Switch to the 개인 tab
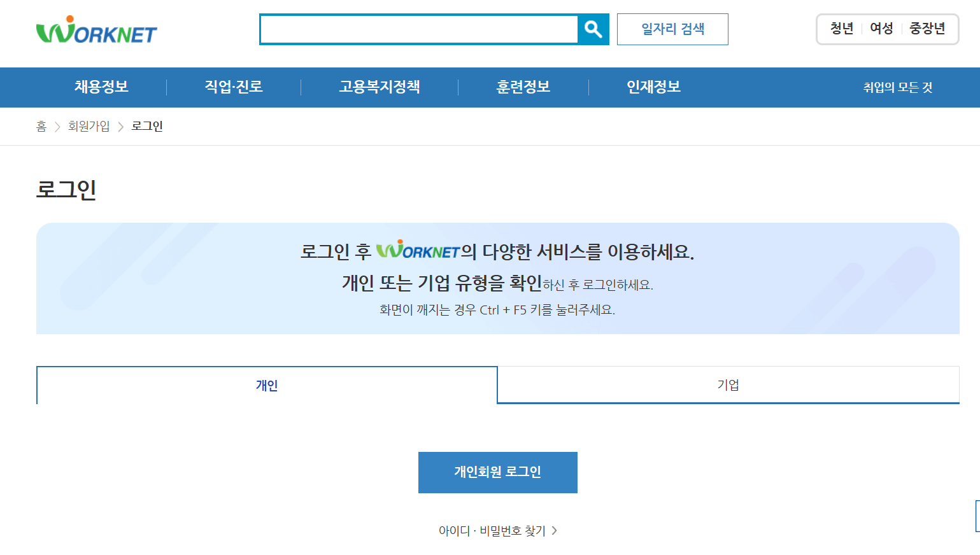 (267, 384)
